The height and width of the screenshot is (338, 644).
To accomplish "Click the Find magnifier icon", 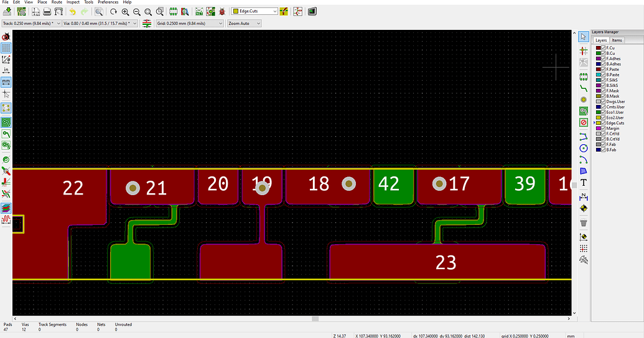I will [99, 11].
